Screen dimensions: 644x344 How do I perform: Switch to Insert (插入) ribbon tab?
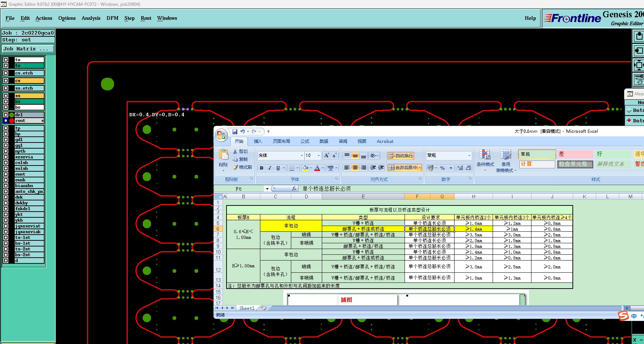pos(258,141)
